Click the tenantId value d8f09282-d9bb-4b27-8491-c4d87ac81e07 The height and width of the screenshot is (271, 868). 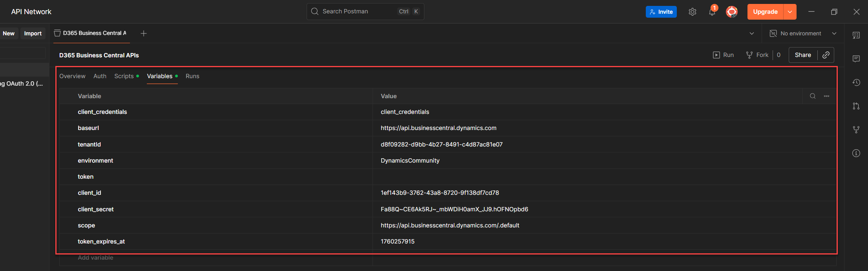[x=442, y=145]
